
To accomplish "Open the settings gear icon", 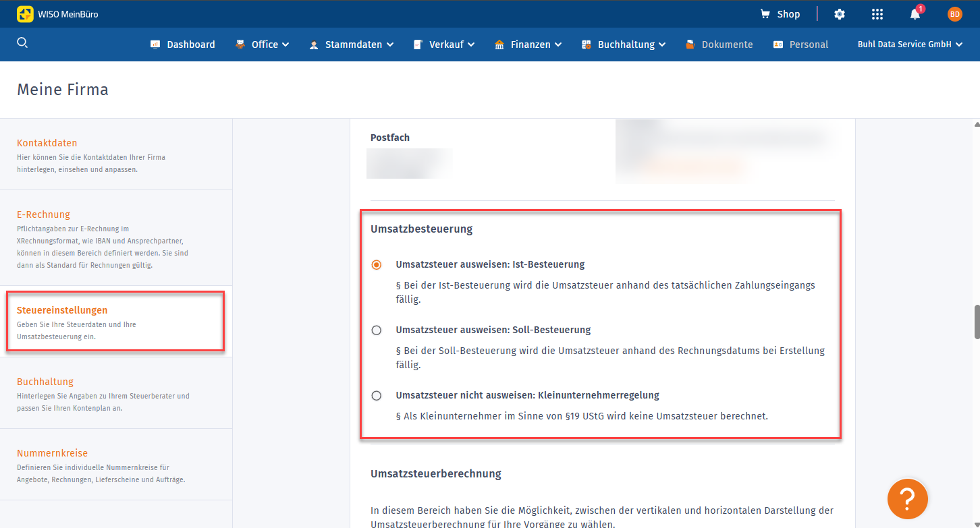I will pos(840,14).
